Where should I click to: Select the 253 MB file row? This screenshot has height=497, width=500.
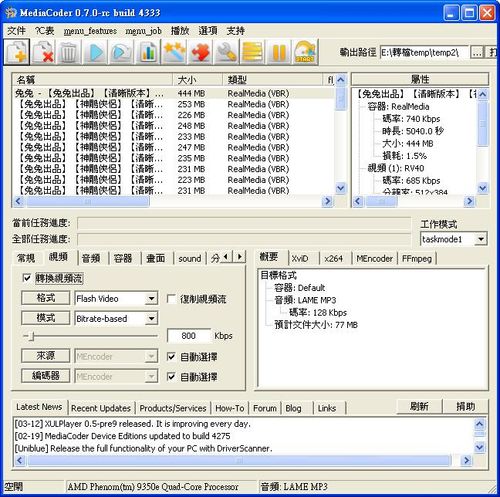click(x=173, y=104)
